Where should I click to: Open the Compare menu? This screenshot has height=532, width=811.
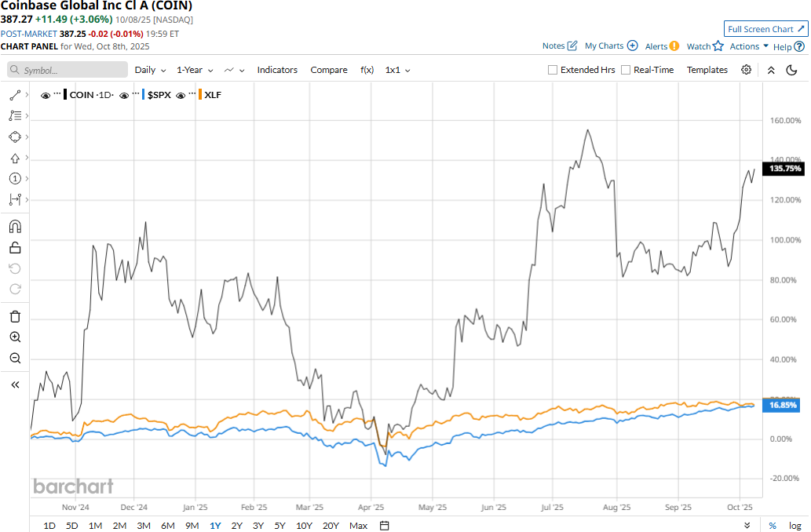pyautogui.click(x=329, y=70)
